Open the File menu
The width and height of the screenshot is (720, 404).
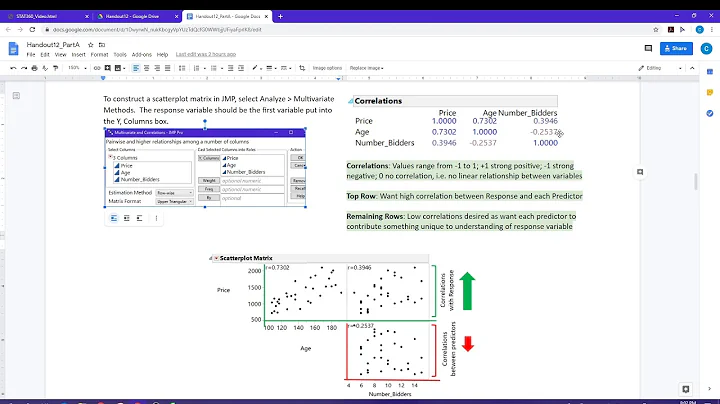[31, 54]
